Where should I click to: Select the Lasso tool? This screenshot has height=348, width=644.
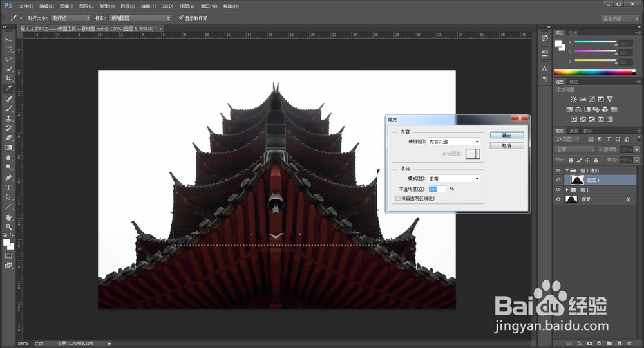click(x=9, y=59)
